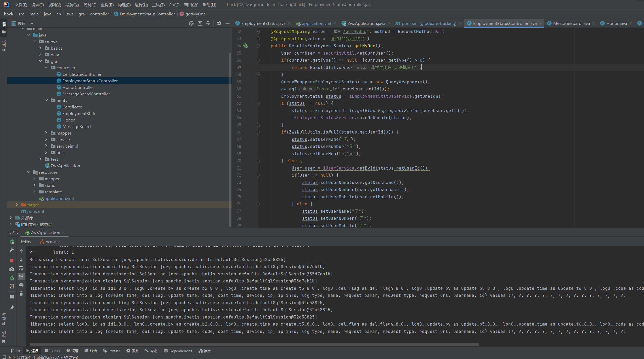The width and height of the screenshot is (644, 359).
Task: Switch to the pom.xml (graduate-tracking) tab
Action: click(x=428, y=23)
